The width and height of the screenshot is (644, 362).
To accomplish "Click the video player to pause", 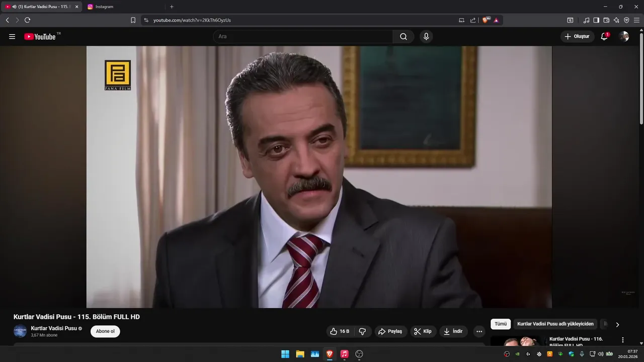I will pos(319,177).
